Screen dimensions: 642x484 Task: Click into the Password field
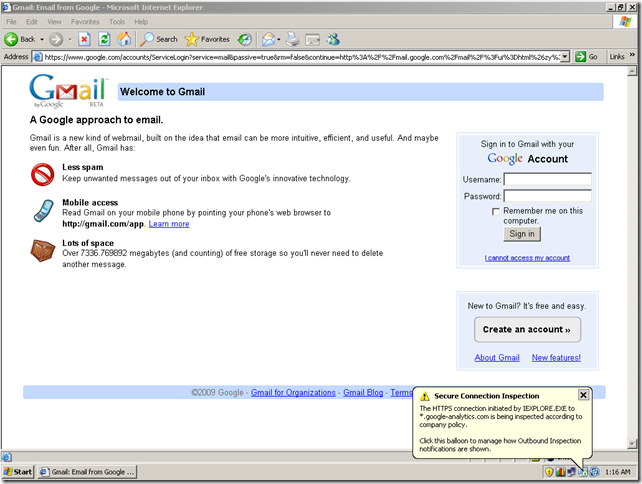tap(547, 196)
